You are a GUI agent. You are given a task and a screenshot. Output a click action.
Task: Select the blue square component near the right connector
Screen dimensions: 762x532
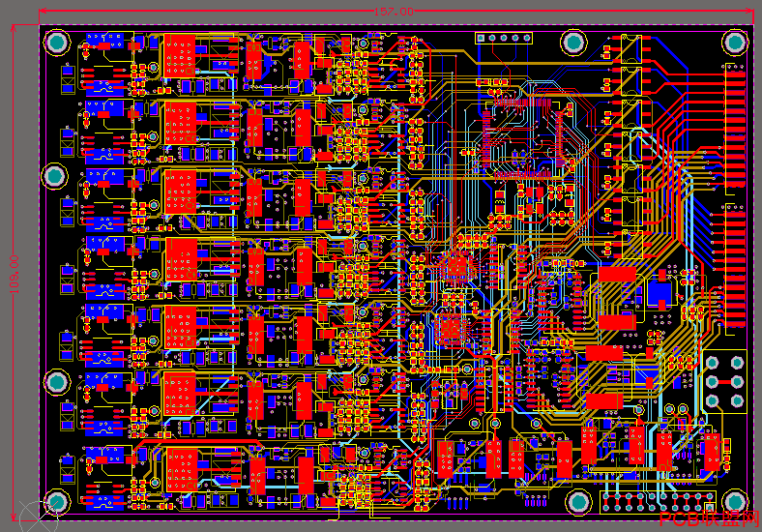point(660,293)
